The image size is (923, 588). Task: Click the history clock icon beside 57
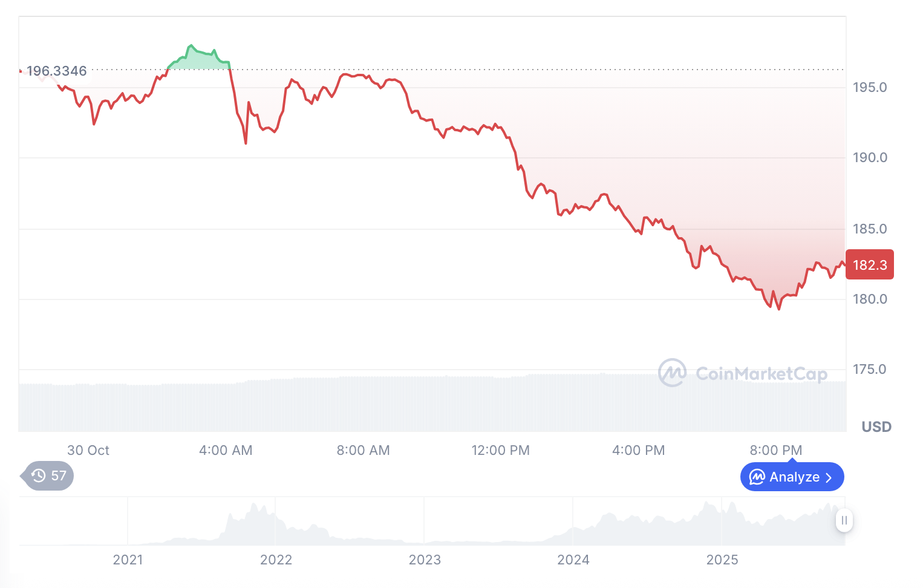coord(39,476)
